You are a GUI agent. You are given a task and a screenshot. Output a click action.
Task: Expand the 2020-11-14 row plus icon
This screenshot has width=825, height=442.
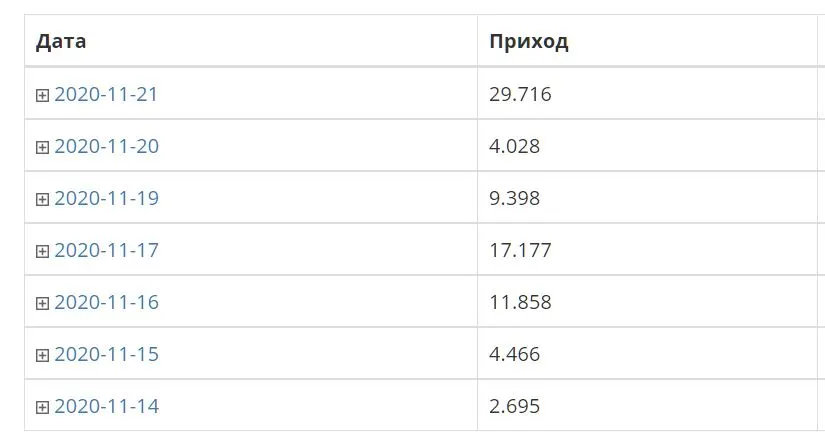(x=42, y=408)
